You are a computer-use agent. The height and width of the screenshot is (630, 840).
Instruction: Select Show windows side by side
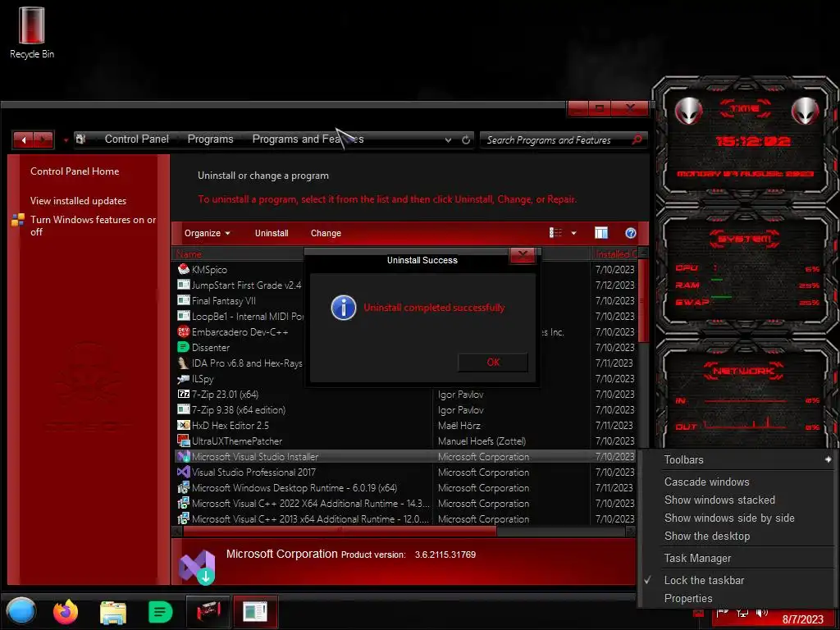click(729, 518)
